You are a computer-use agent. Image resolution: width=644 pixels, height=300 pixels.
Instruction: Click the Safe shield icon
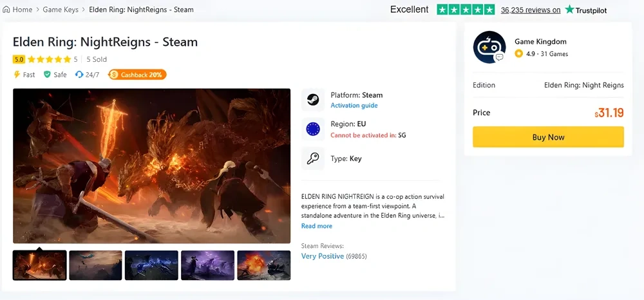(x=47, y=75)
